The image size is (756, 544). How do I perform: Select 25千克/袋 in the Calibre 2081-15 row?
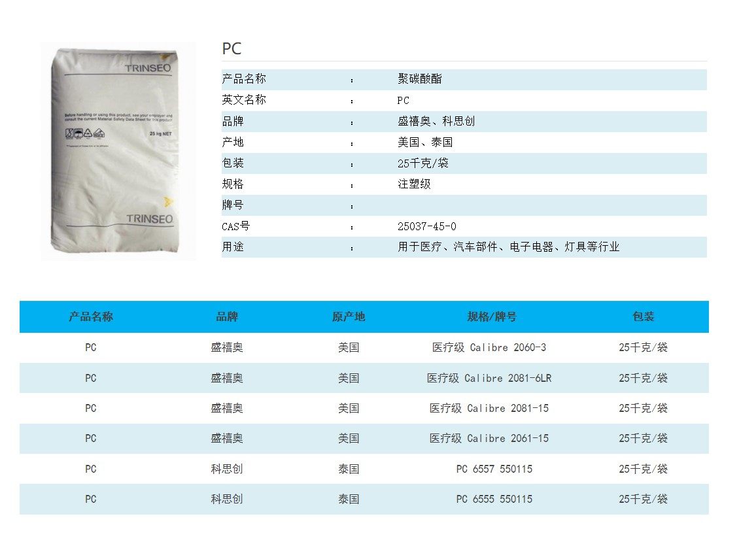pos(643,408)
